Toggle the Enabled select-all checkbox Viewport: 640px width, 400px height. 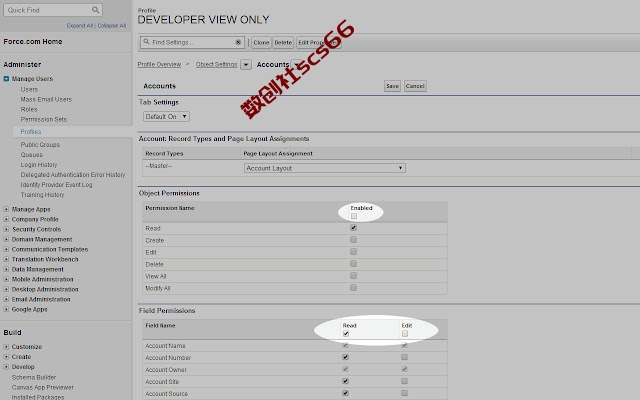pos(354,216)
